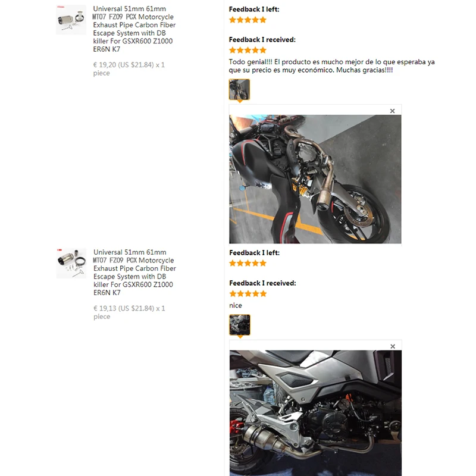Click the 'nice' review comment

pos(236,305)
